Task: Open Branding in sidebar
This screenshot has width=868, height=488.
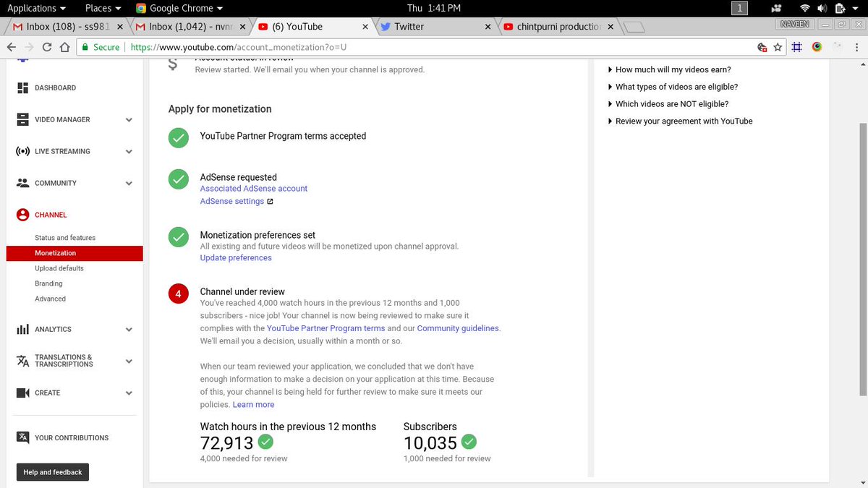Action: pos(48,283)
